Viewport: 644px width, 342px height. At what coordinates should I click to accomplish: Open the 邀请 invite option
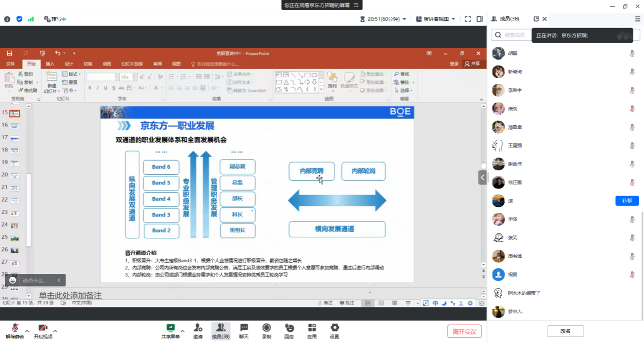198,331
